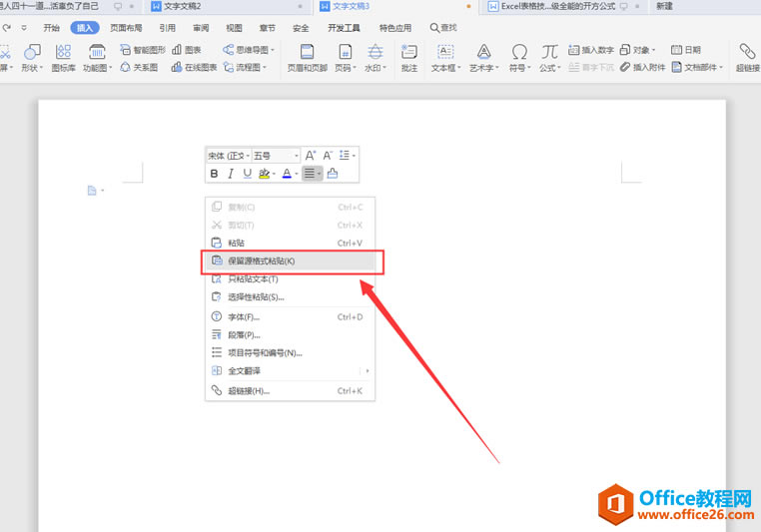
Task: Toggle bold in the mini toolbar
Action: click(x=214, y=174)
